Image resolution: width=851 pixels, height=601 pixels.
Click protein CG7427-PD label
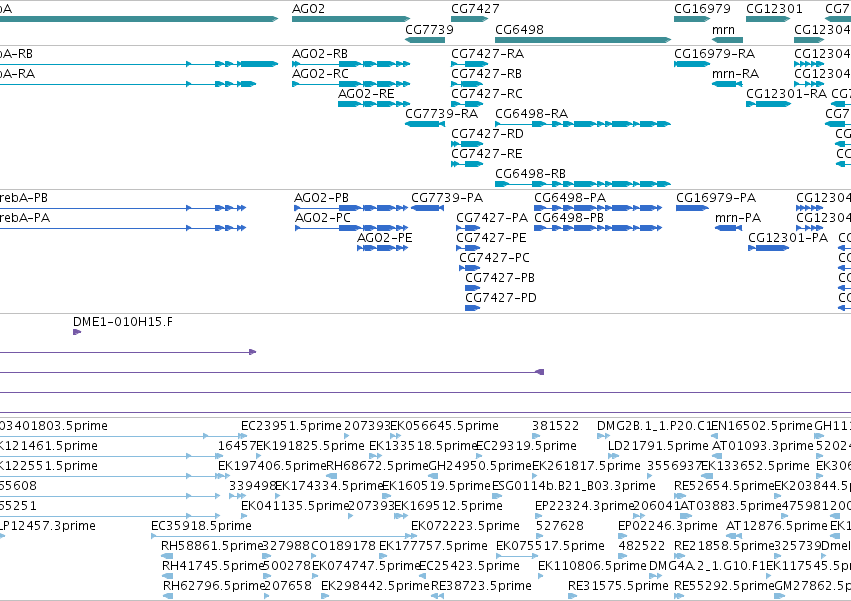[500, 298]
